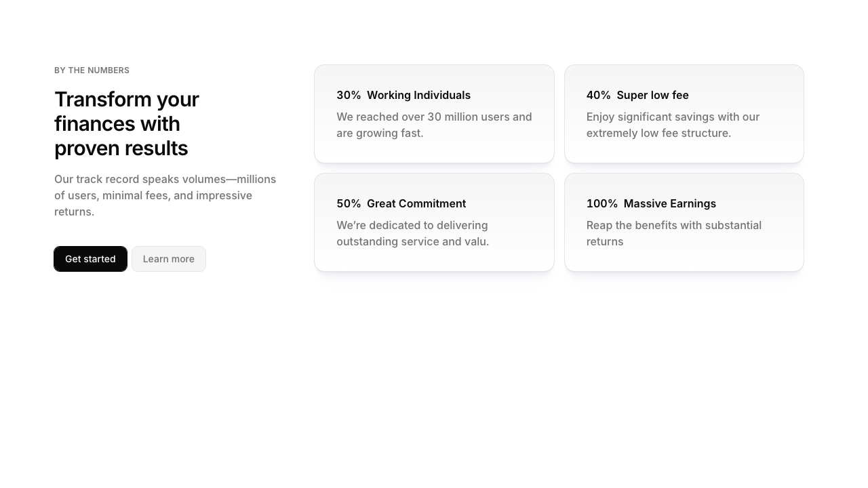
Task: Select the Great Commitment title
Action: coord(416,204)
